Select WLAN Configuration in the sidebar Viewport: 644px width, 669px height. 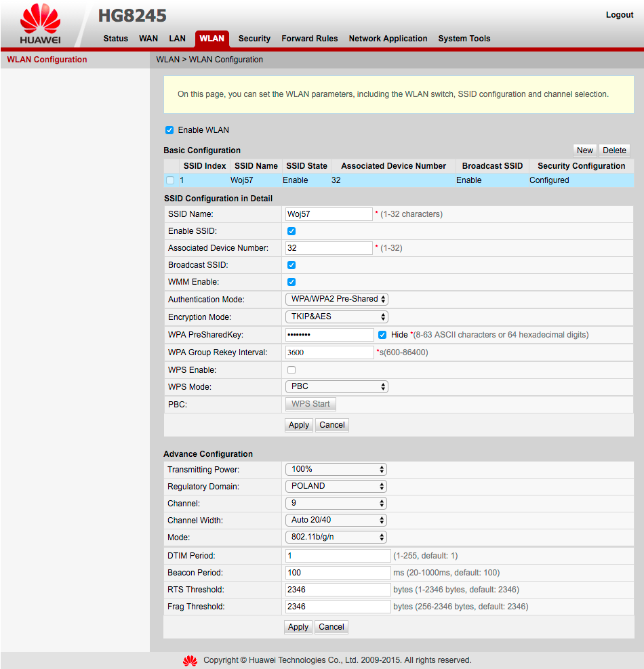coord(47,60)
